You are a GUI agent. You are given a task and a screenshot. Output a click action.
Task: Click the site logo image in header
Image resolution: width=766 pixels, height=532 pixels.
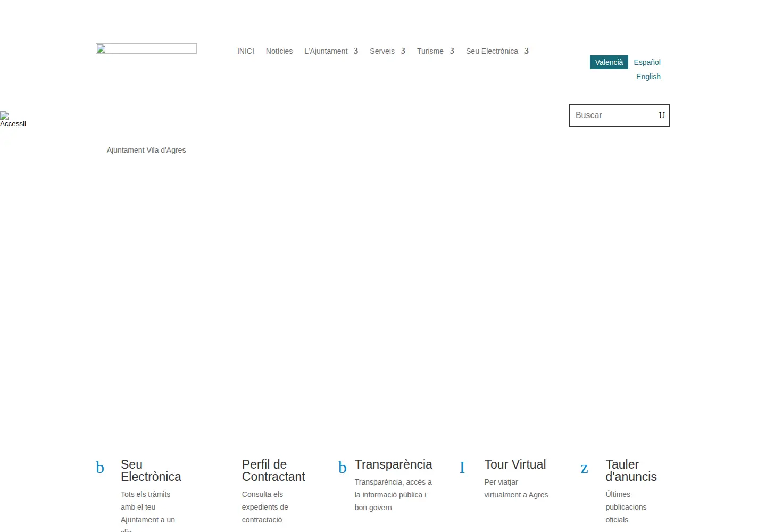point(146,48)
